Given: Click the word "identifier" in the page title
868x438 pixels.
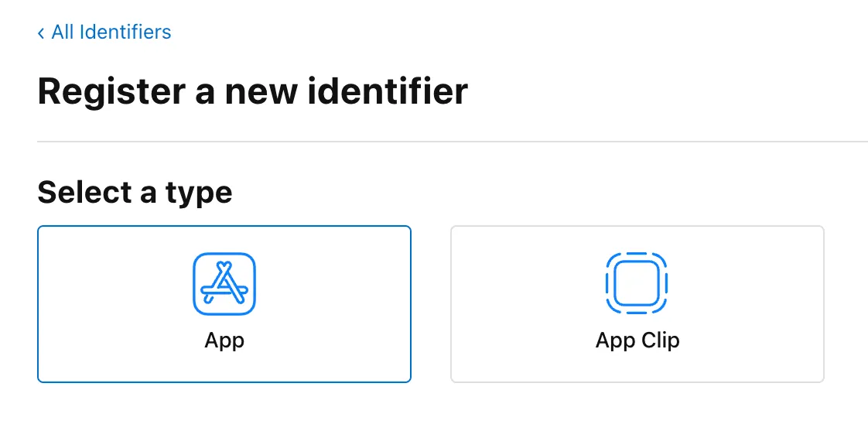Looking at the screenshot, I should tap(388, 91).
